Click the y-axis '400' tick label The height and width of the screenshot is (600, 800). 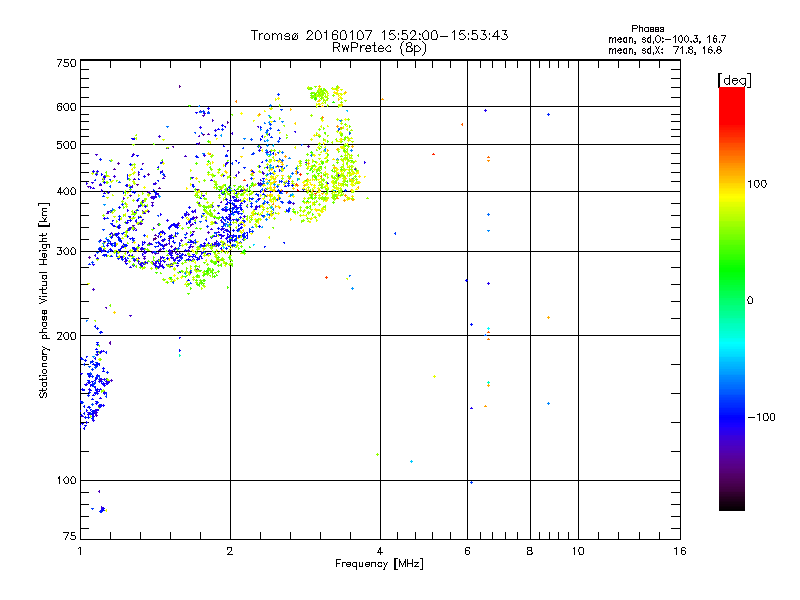tap(66, 192)
